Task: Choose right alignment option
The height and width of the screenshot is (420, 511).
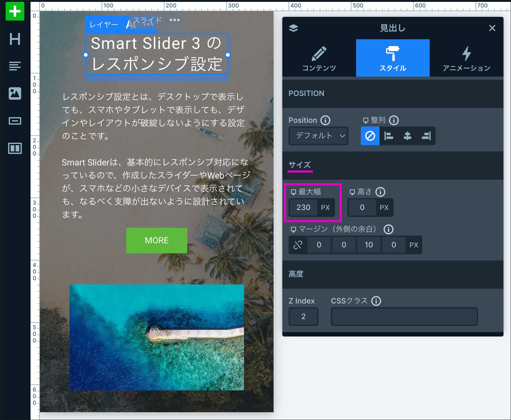Action: coord(426,136)
